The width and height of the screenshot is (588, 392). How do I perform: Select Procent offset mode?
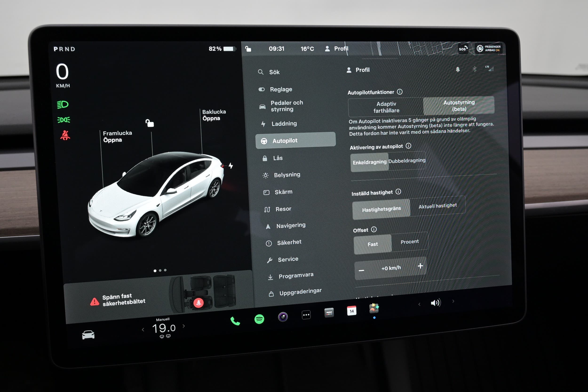point(409,242)
